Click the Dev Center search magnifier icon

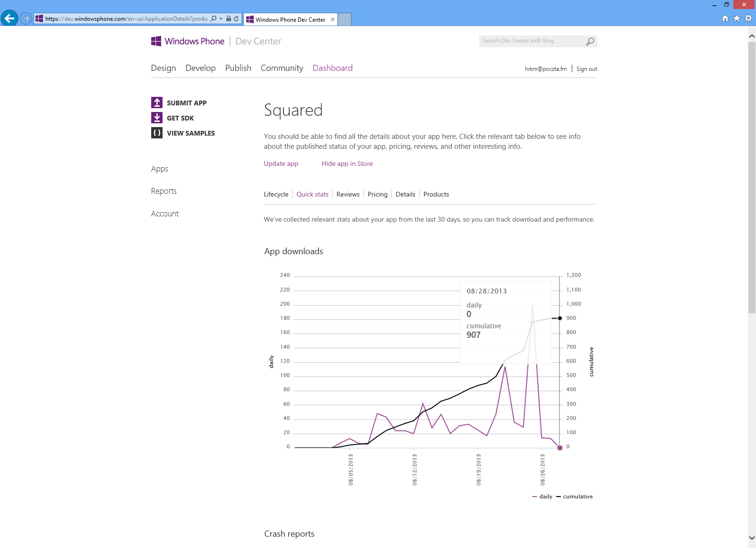point(590,42)
